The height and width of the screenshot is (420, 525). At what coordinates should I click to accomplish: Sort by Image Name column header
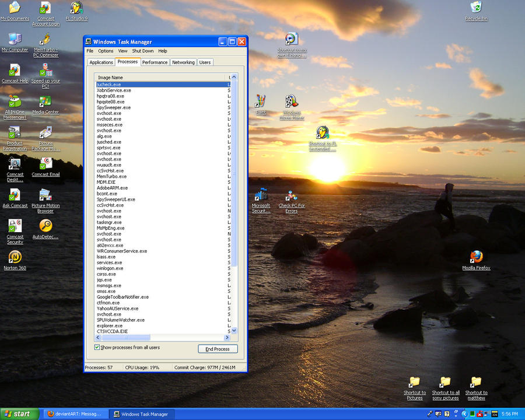coord(160,78)
